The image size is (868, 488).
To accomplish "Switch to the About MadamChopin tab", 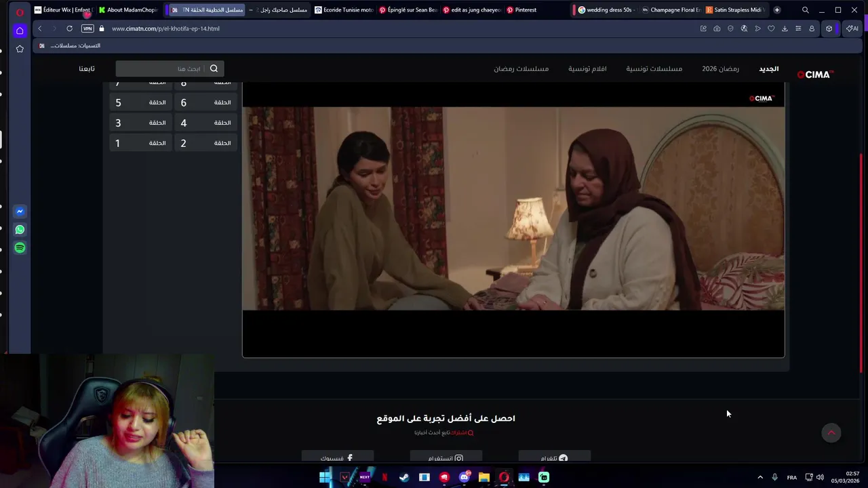I will (128, 10).
